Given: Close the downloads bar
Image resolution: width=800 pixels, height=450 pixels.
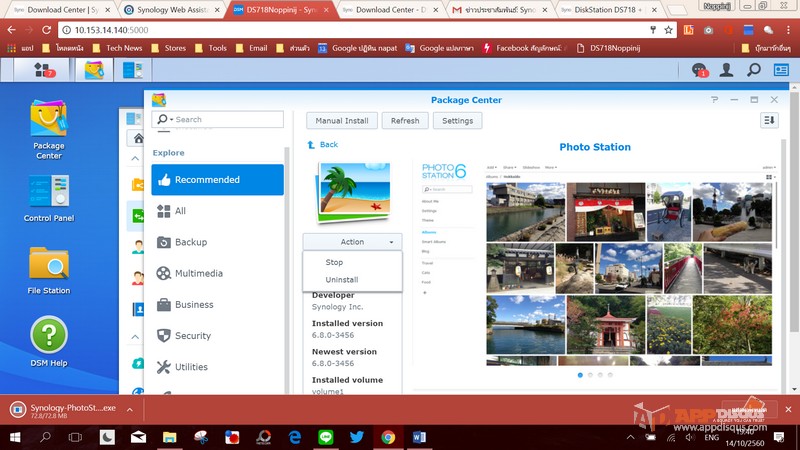Looking at the screenshot, I should 788,409.
